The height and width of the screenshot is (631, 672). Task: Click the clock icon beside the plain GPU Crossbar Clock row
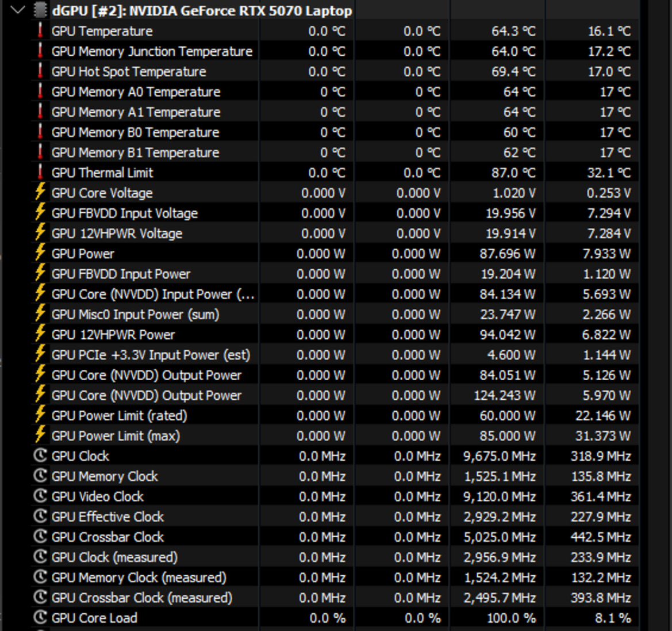click(40, 536)
